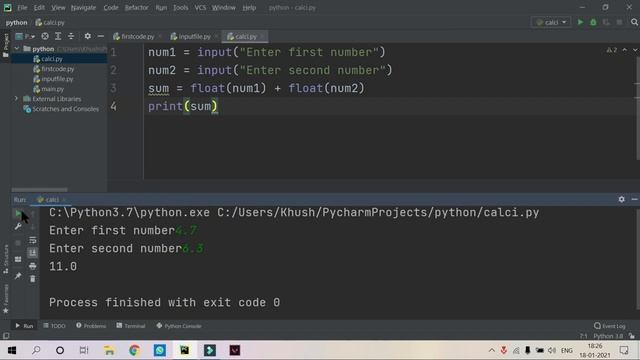This screenshot has width=640, height=360.
Task: Select main.py in project tree
Action: coord(53,89)
